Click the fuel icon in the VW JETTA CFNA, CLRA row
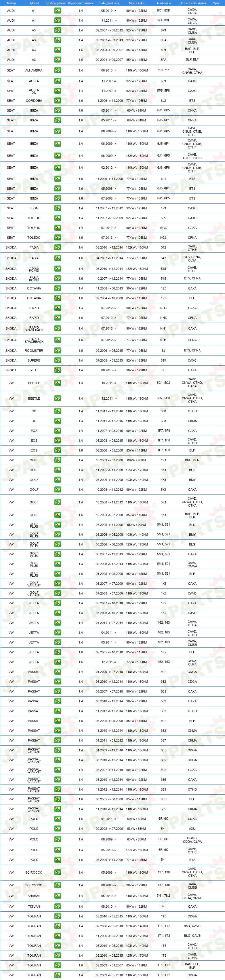Image resolution: width=225 pixels, height=980 pixels. tap(58, 662)
